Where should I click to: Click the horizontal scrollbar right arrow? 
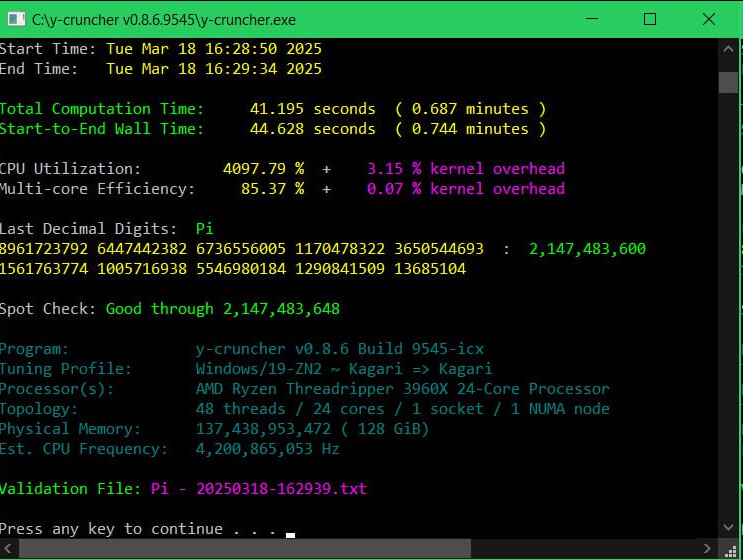pyautogui.click(x=708, y=549)
